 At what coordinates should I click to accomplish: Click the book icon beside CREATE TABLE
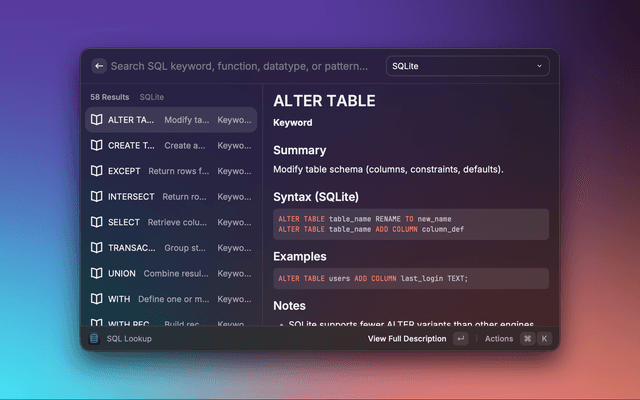coord(96,145)
